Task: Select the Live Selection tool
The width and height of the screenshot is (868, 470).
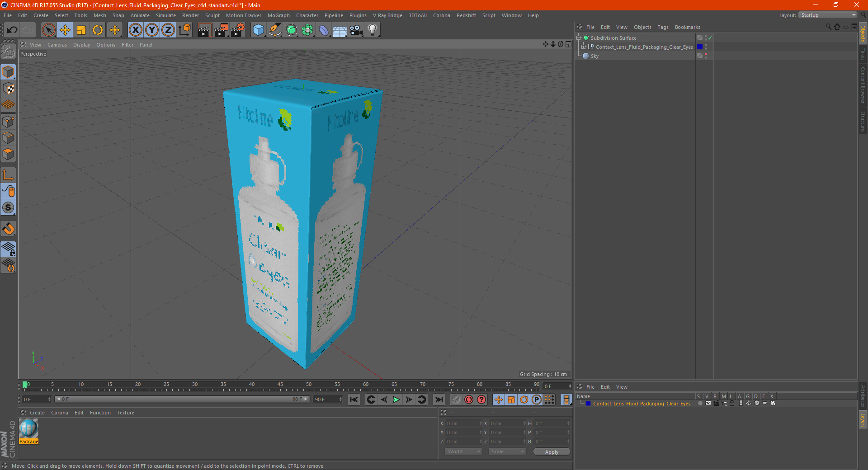Action: pyautogui.click(x=48, y=30)
